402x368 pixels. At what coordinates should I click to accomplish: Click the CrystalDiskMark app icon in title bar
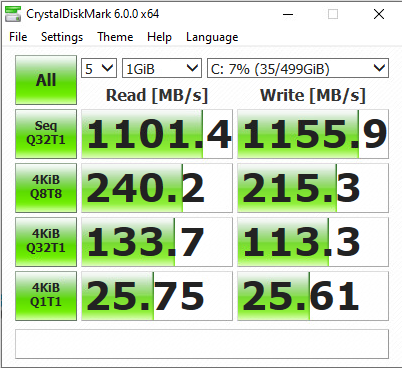point(13,14)
